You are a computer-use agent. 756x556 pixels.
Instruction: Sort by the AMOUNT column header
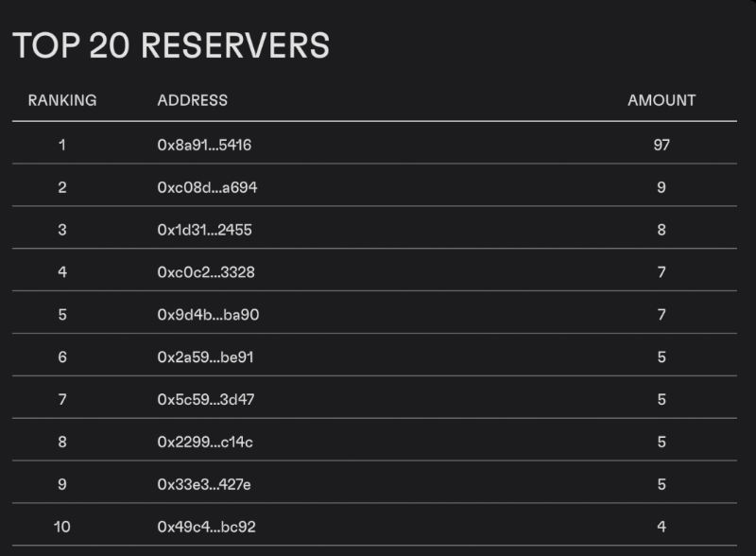(661, 100)
